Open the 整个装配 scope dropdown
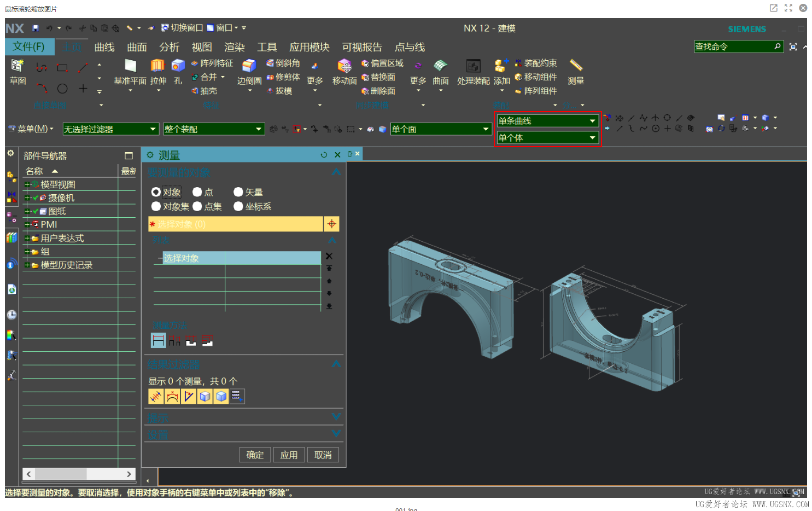This screenshot has height=511, width=812. click(x=214, y=129)
